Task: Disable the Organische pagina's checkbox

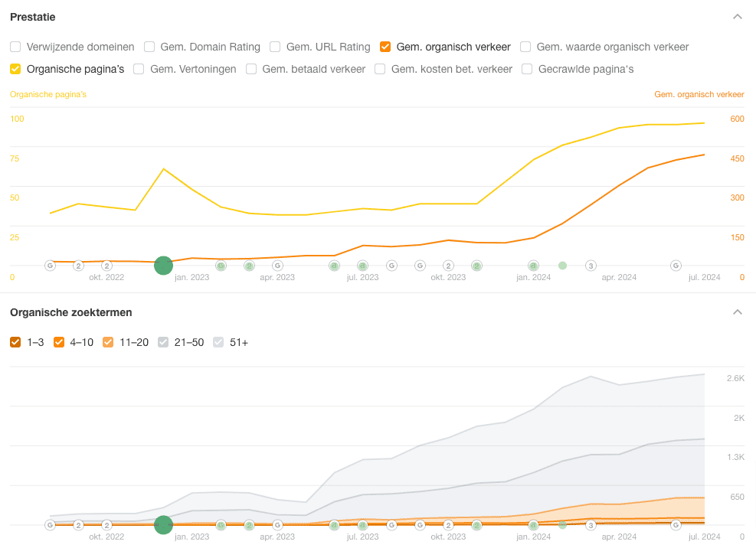Action: point(15,69)
